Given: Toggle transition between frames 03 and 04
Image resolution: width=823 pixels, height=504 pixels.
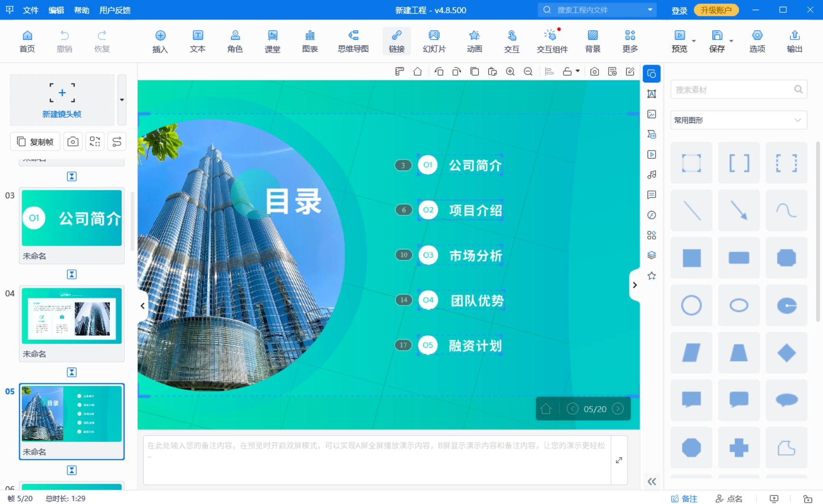Looking at the screenshot, I should [x=72, y=275].
